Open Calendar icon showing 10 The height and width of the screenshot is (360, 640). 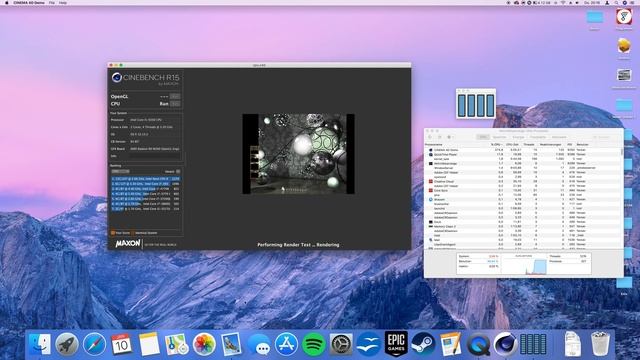[122, 344]
